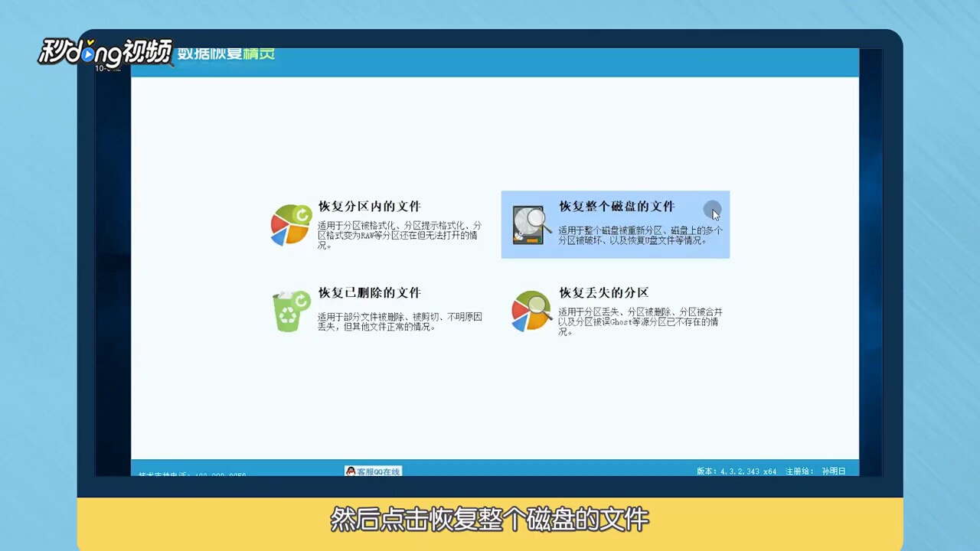Click the description text under 恢复已删除的文件
The width and height of the screenshot is (980, 551).
400,322
